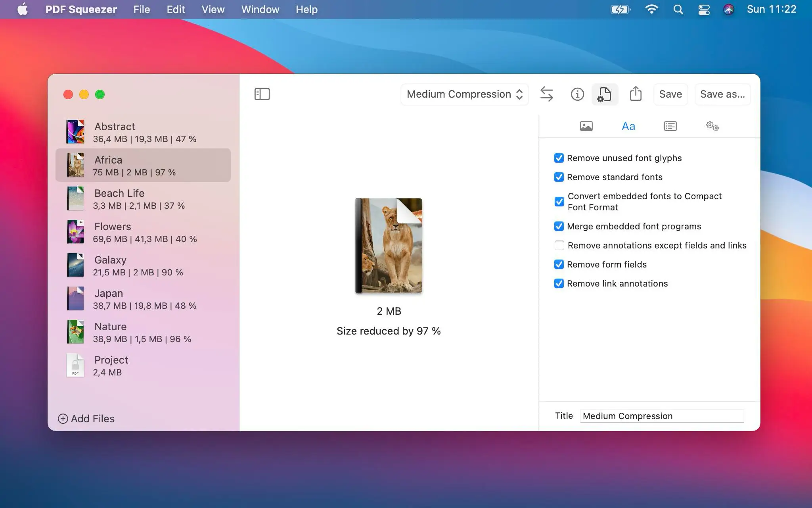Click the Save button
The image size is (812, 508).
pyautogui.click(x=670, y=94)
